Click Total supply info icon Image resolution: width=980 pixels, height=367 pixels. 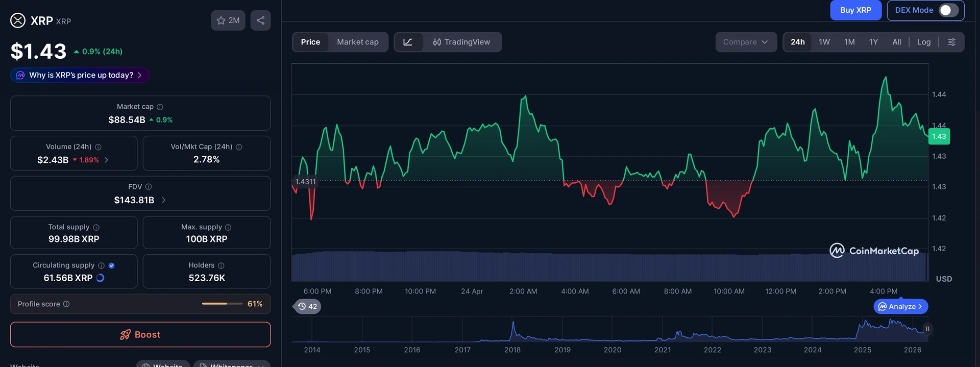click(x=96, y=227)
